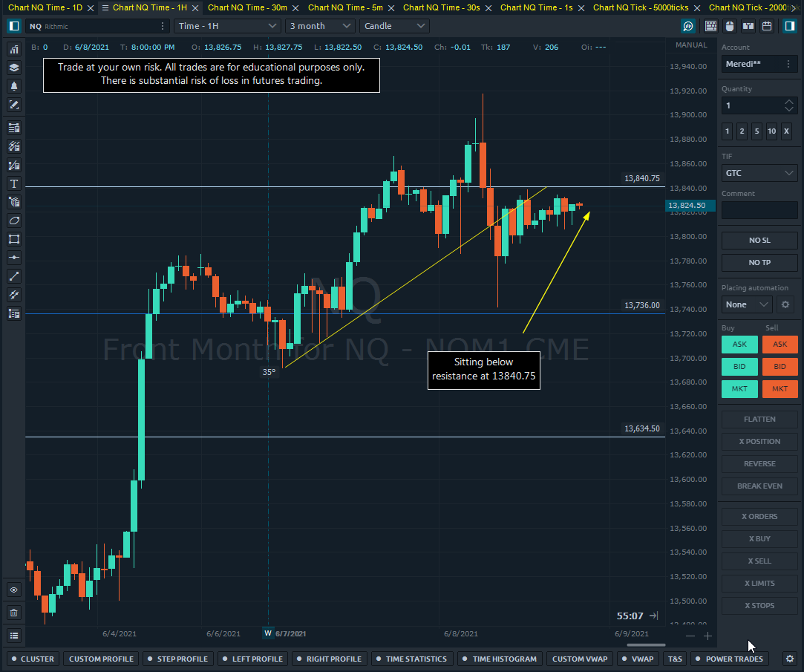Select the rectangle drawing tool
This screenshot has width=804, height=672.
pos(14,239)
